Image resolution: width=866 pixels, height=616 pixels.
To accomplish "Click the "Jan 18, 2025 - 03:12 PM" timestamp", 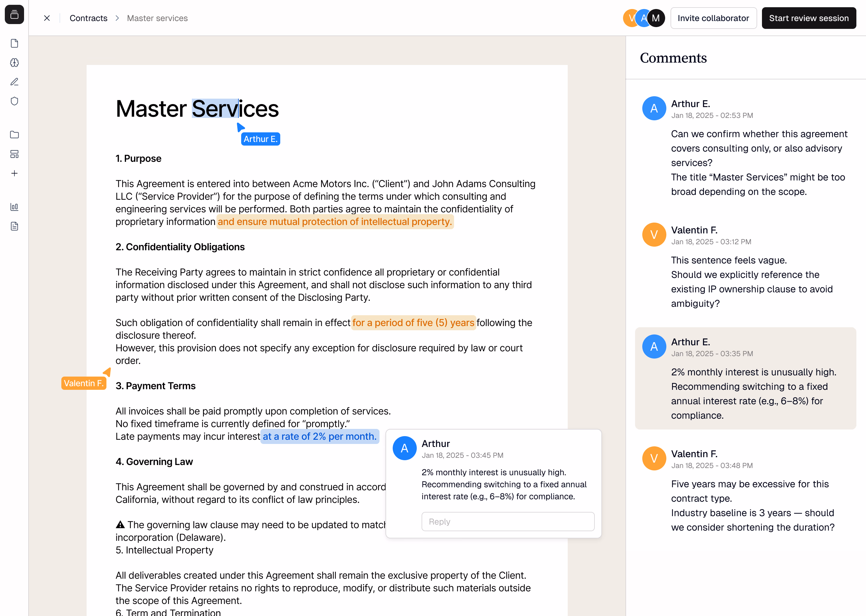I will coord(711,242).
